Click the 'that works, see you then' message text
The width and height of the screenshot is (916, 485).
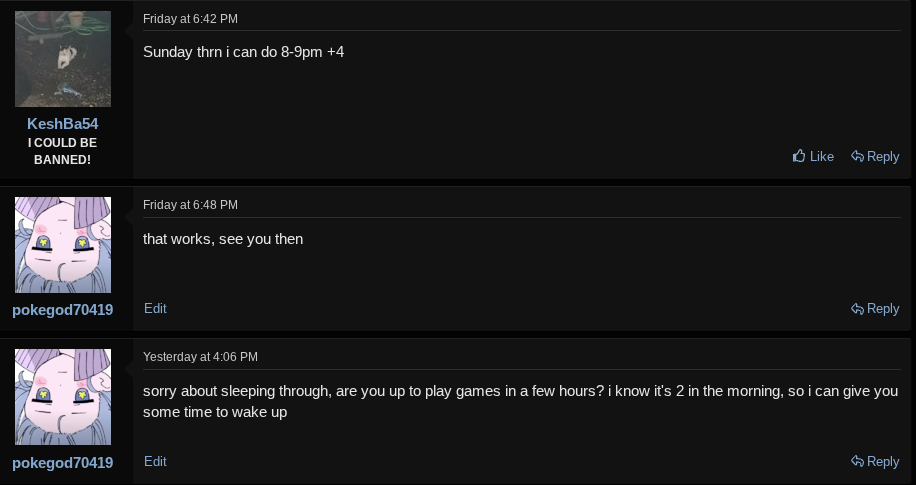point(223,239)
